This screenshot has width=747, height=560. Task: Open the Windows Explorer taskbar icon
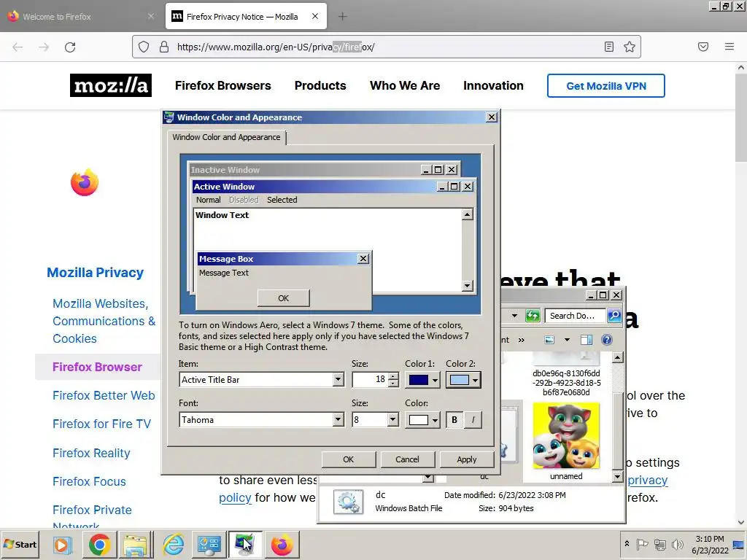[136, 545]
